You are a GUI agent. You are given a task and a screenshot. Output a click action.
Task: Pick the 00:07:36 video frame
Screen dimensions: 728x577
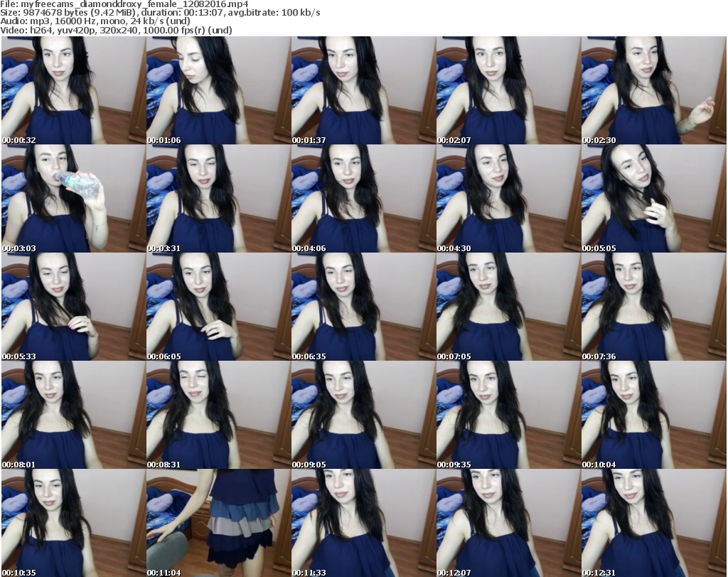tap(654, 307)
